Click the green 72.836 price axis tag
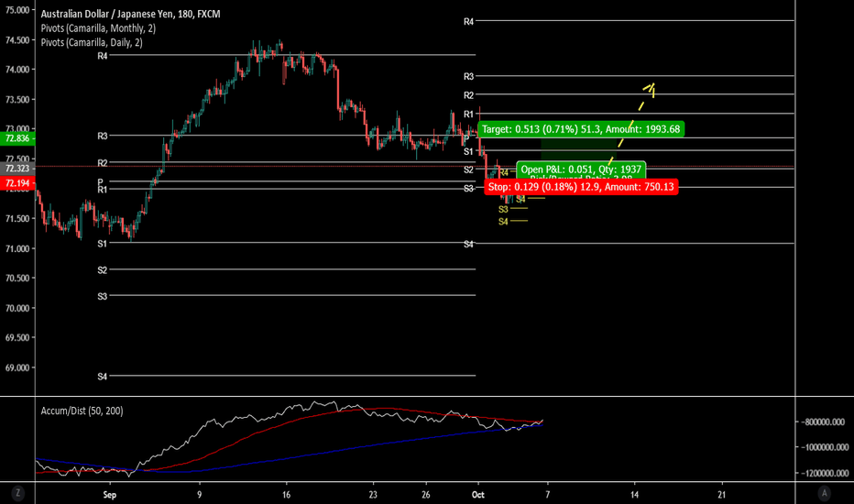 click(17, 138)
